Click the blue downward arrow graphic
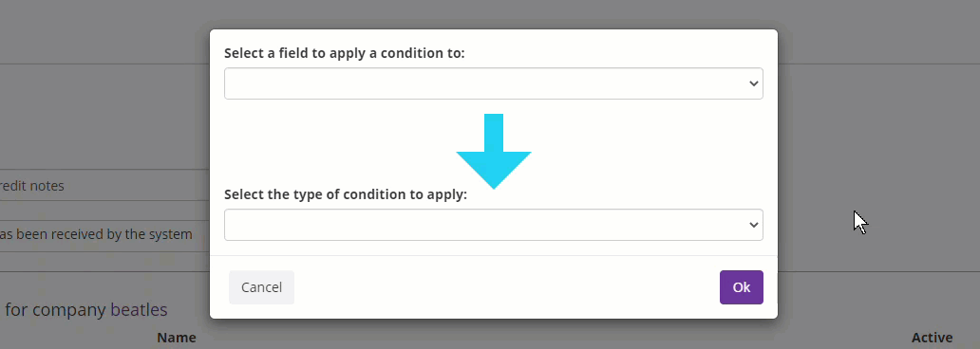Screen dimensions: 980x349 point(494,151)
